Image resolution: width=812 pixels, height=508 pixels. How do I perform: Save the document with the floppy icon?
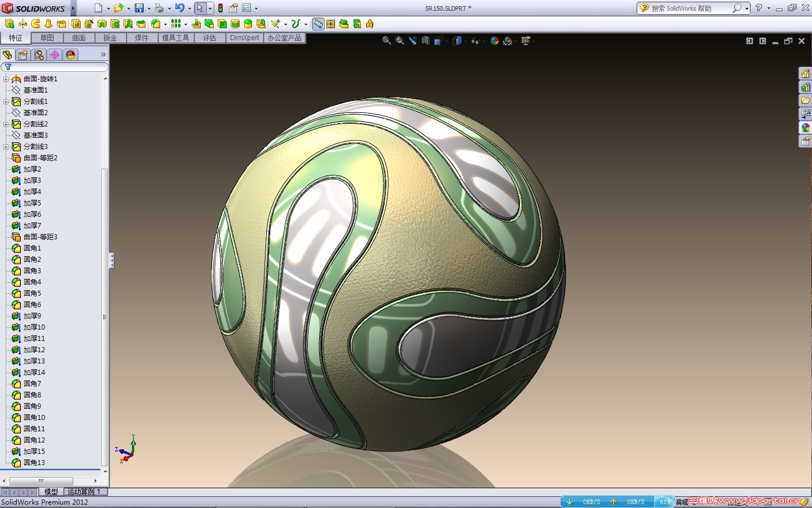[139, 8]
